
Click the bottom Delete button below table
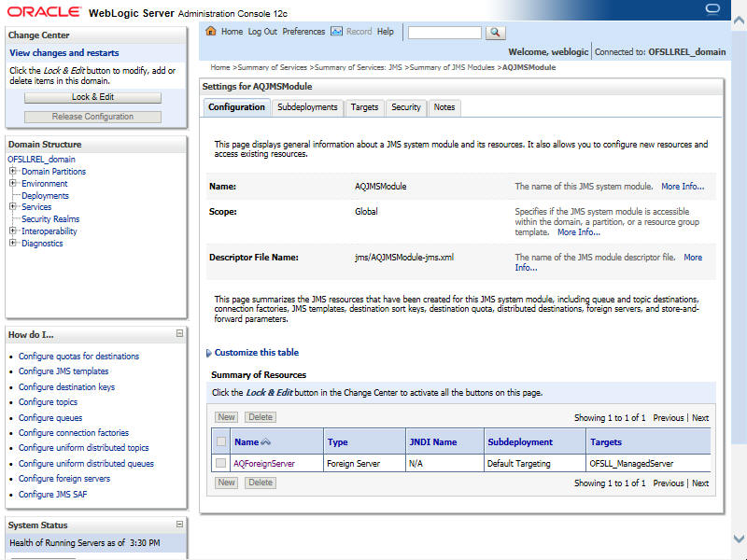tap(261, 483)
